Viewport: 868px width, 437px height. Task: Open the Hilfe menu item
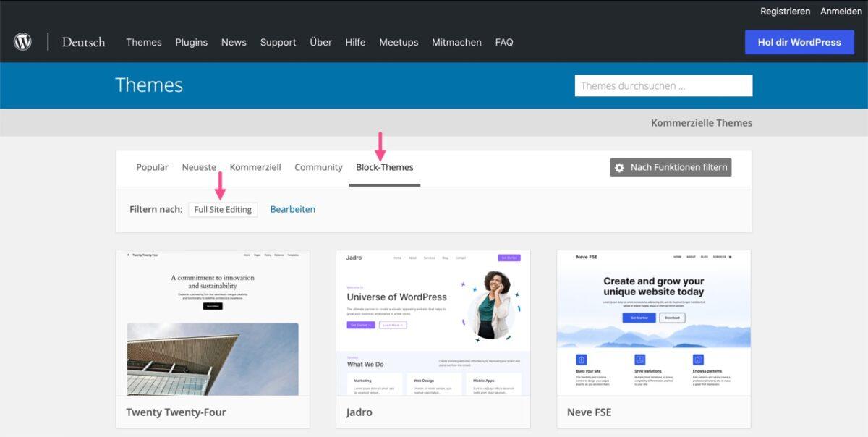click(355, 42)
